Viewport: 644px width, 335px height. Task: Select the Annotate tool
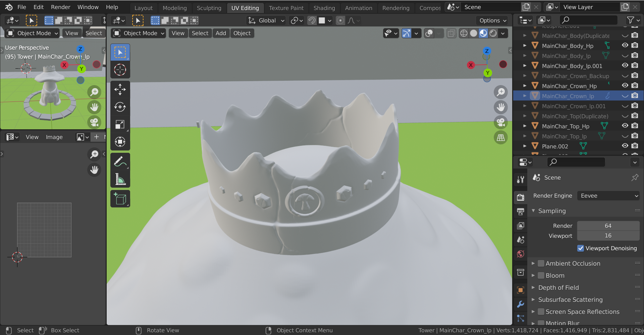coord(120,161)
